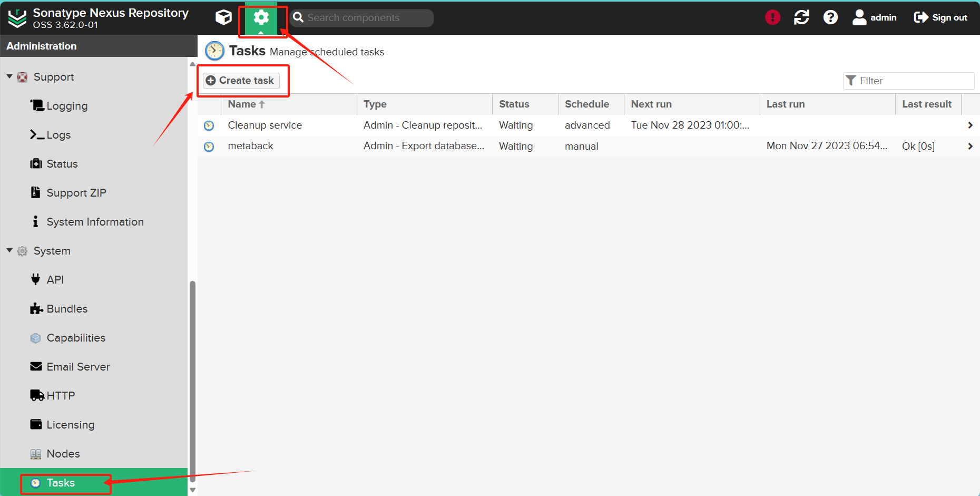The height and width of the screenshot is (496, 980).
Task: Focus the Search components field
Action: 361,17
